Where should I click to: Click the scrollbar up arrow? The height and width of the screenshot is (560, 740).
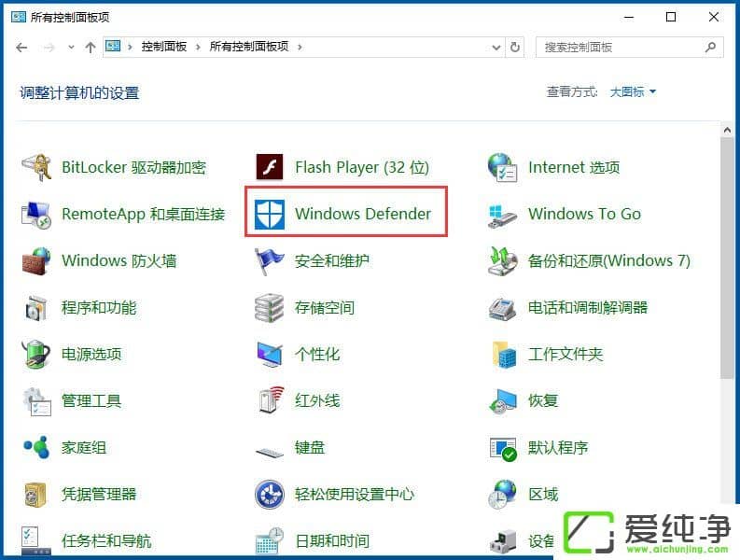(x=727, y=130)
